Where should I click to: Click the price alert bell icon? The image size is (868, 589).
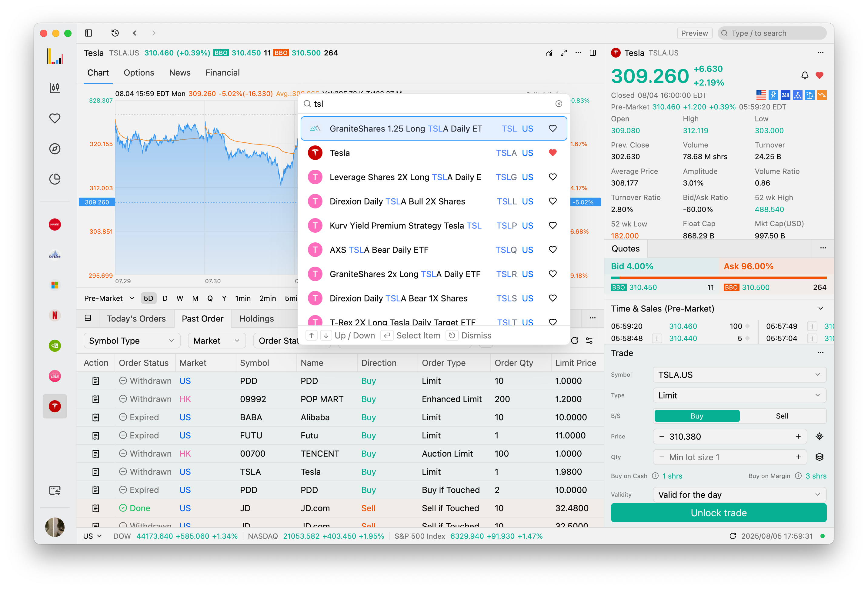point(804,75)
